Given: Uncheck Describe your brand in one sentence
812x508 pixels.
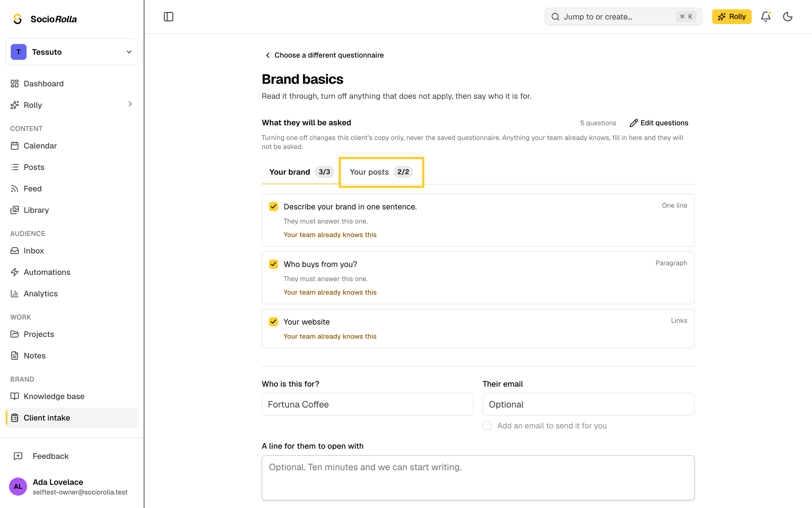Looking at the screenshot, I should coord(273,206).
